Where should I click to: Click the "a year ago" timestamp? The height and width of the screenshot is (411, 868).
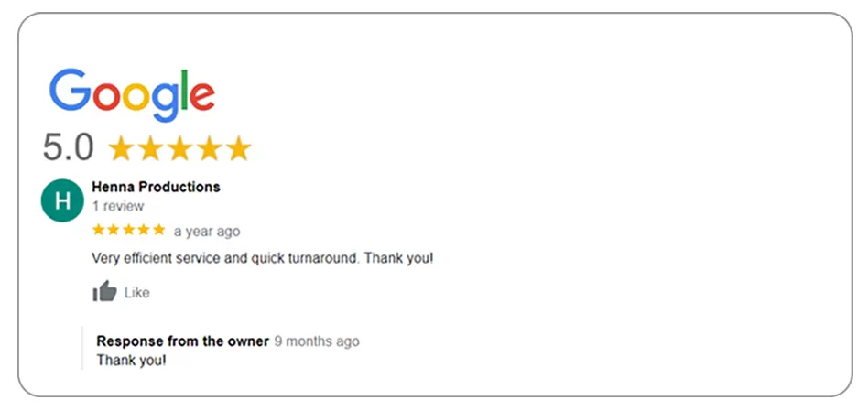[207, 231]
